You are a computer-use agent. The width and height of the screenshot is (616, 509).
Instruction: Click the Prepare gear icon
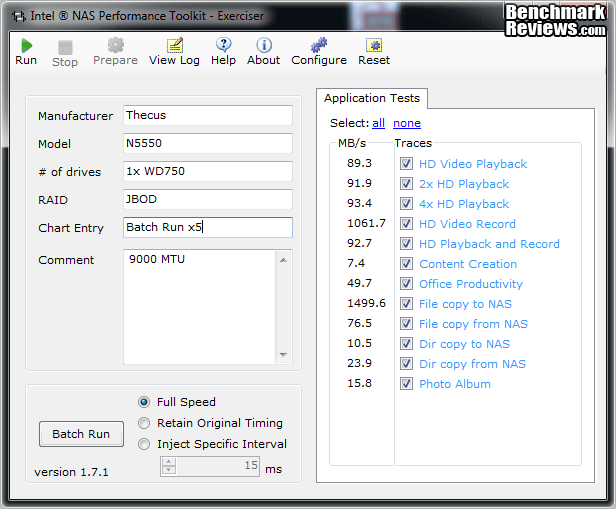[x=116, y=45]
